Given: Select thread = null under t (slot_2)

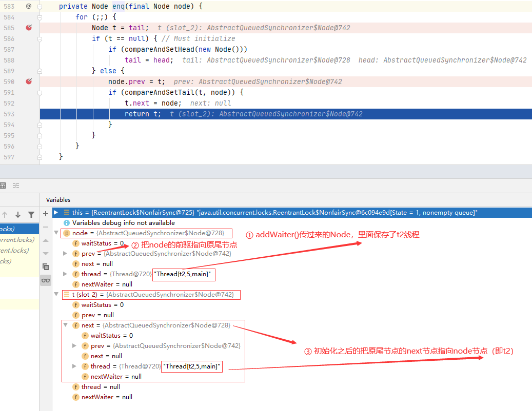Looking at the screenshot, I should point(292,386).
